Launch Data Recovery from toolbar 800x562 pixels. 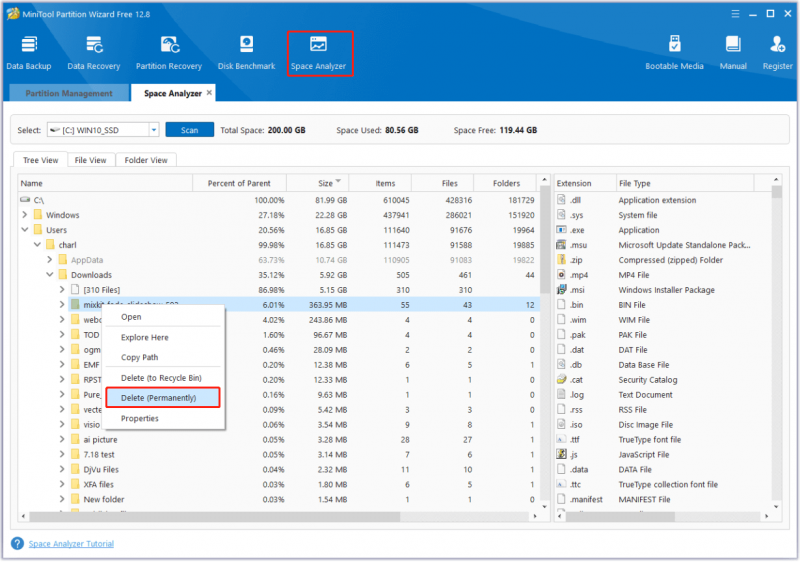pyautogui.click(x=94, y=53)
